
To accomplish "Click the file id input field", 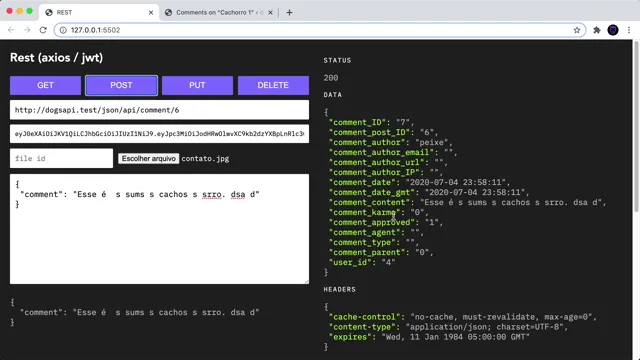I will point(61,158).
